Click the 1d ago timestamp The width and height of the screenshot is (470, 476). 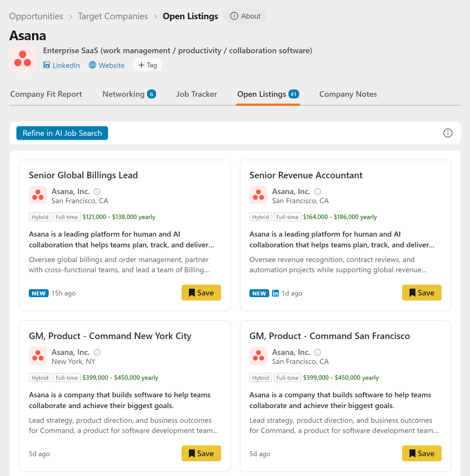(292, 293)
